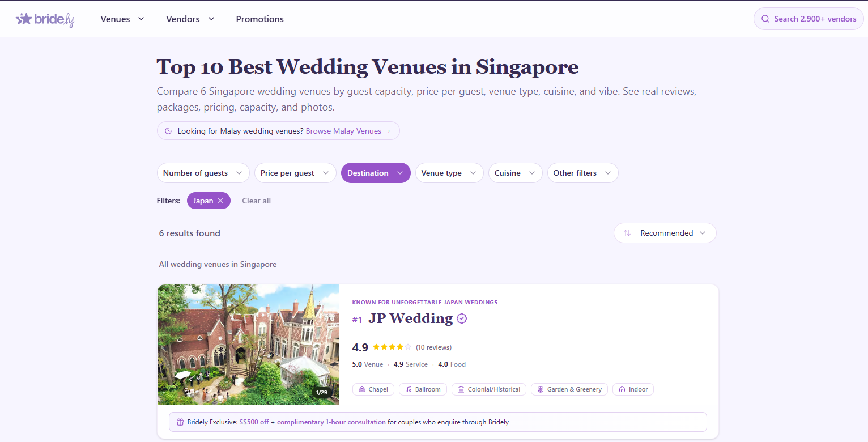Open the JP Wedding venue title

pyautogui.click(x=410, y=318)
